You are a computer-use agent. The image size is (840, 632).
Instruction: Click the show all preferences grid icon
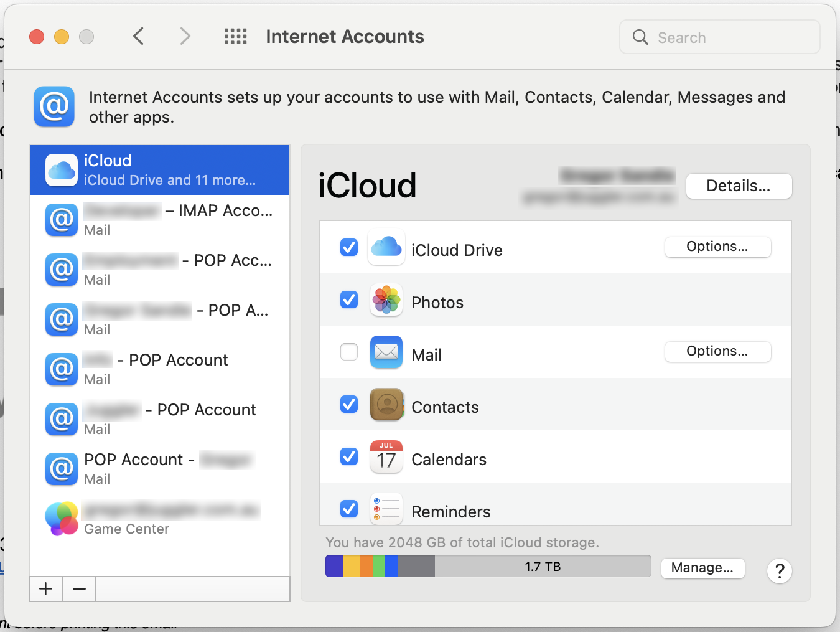[x=235, y=37]
